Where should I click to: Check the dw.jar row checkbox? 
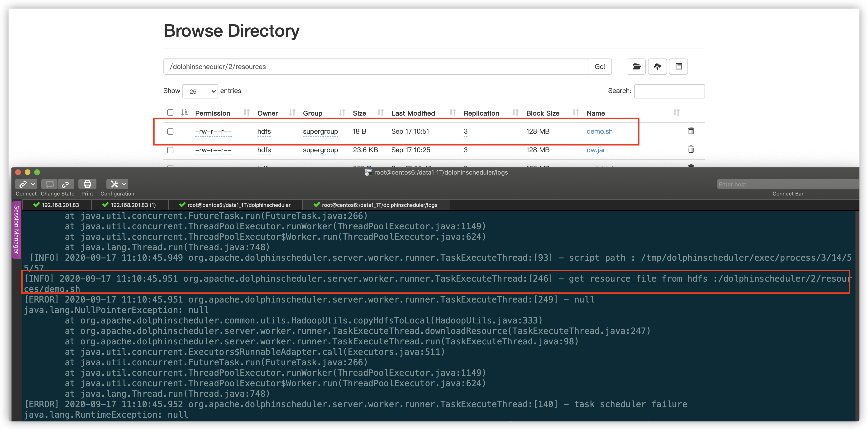coord(170,150)
